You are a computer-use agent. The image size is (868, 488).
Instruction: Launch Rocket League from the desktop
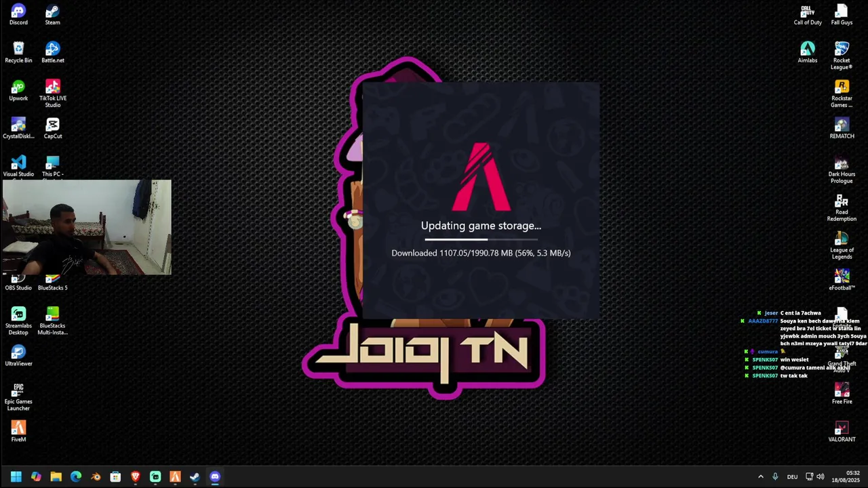[x=842, y=56]
